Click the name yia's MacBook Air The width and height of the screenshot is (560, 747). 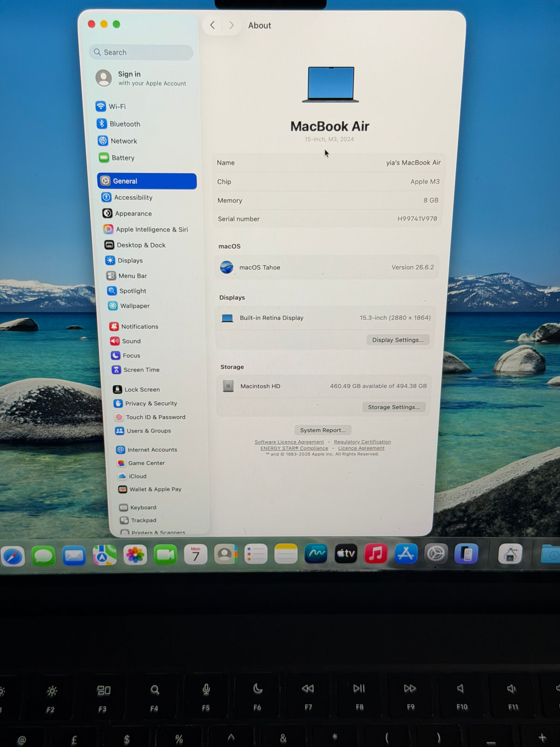click(x=413, y=162)
